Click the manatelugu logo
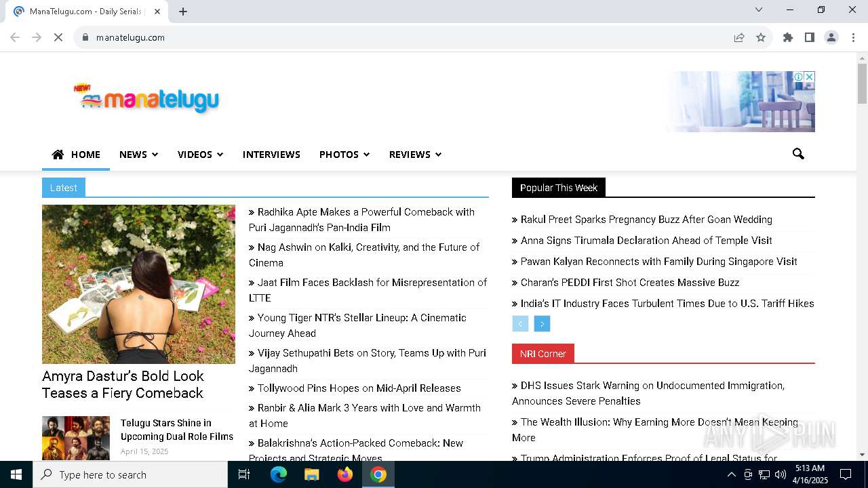 click(146, 98)
